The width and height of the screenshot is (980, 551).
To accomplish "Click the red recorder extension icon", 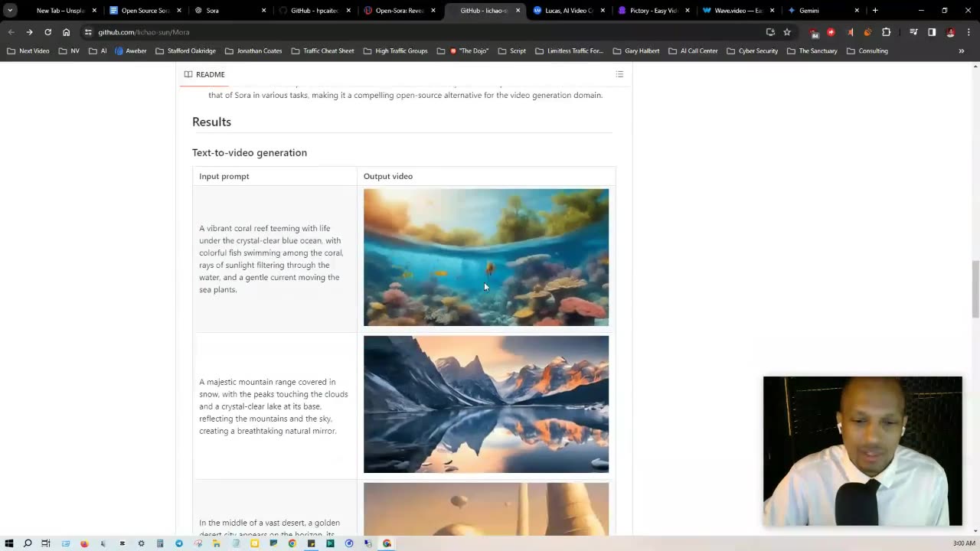I will [831, 32].
